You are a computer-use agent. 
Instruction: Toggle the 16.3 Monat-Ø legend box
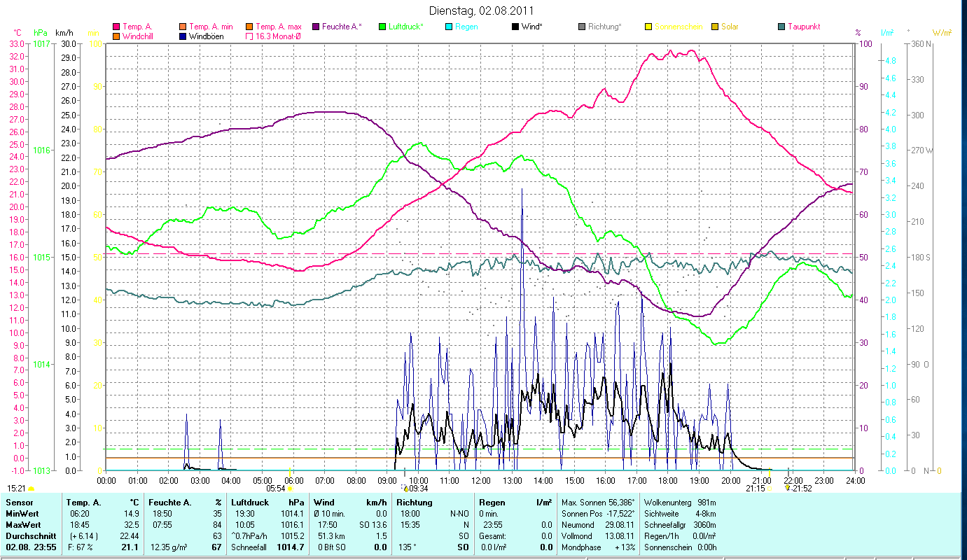pyautogui.click(x=249, y=36)
